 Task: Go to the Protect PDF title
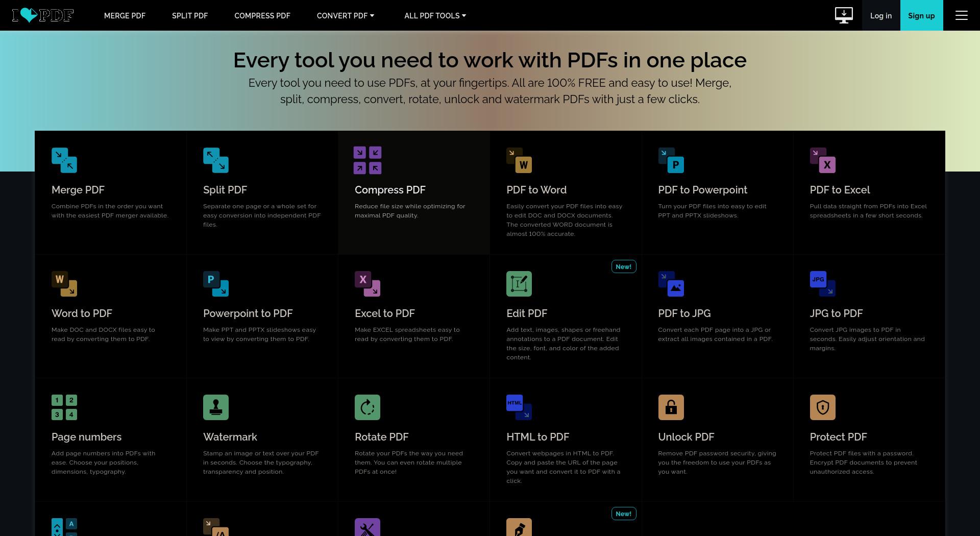point(838,437)
